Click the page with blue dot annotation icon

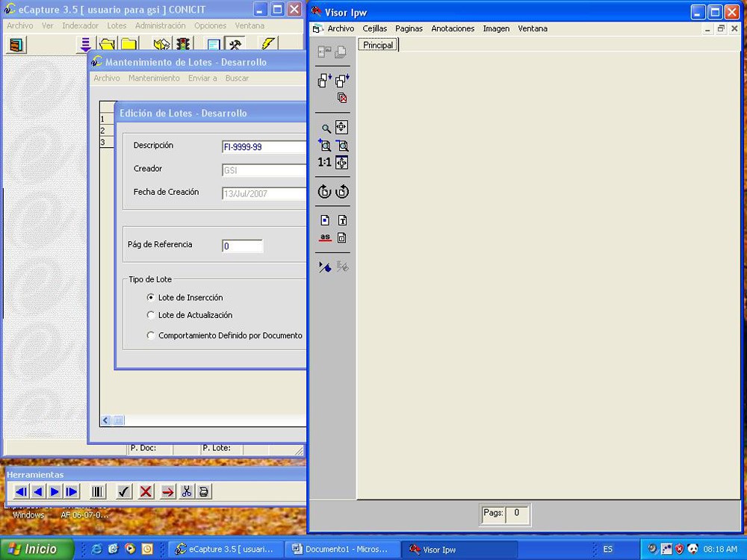pos(325,220)
